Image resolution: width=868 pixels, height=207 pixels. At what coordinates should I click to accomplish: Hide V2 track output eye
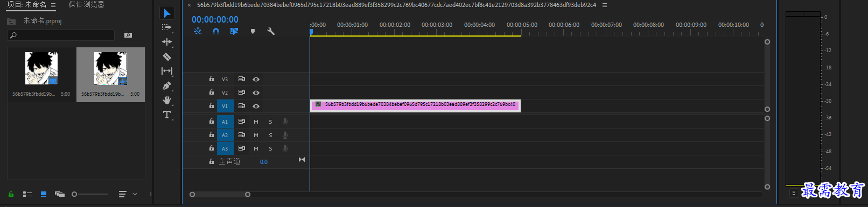coord(256,92)
